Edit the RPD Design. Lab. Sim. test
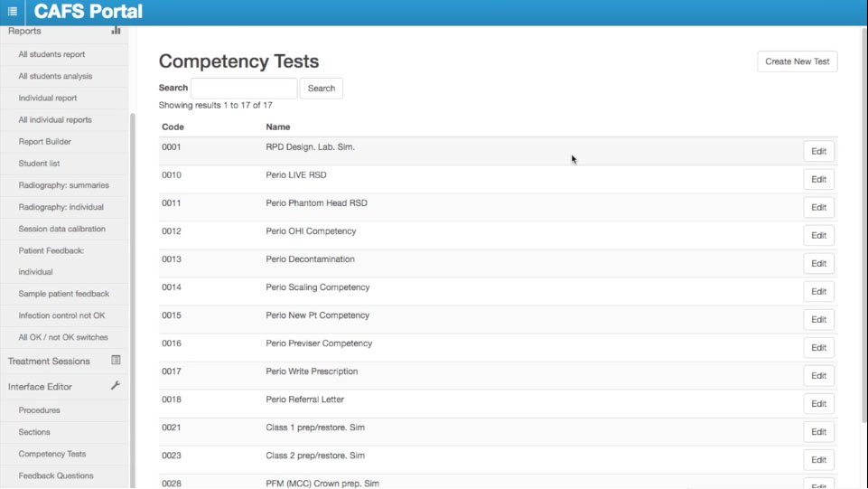Image resolution: width=868 pixels, height=489 pixels. pos(818,152)
